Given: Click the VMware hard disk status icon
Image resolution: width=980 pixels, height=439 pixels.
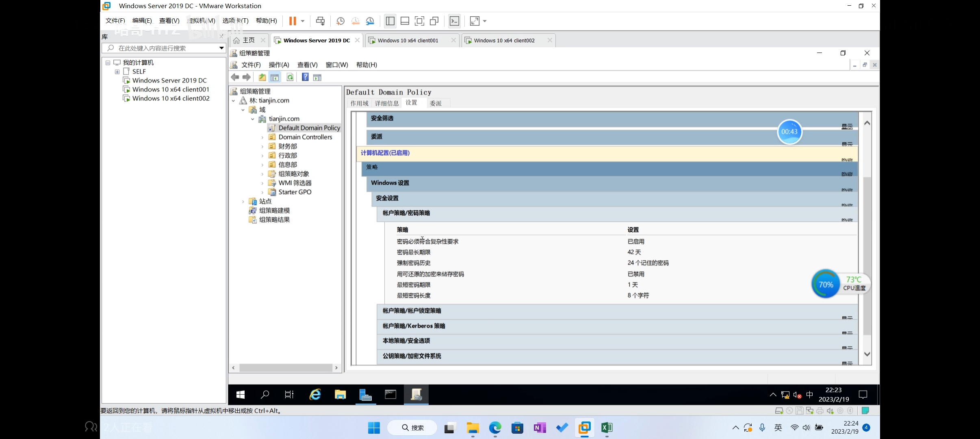Looking at the screenshot, I should 779,411.
